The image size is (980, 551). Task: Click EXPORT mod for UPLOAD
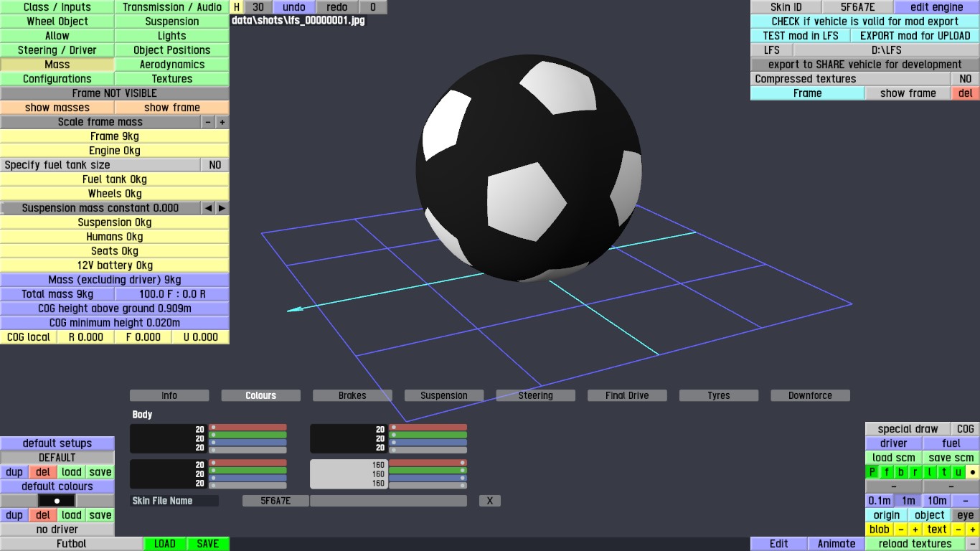[915, 36]
